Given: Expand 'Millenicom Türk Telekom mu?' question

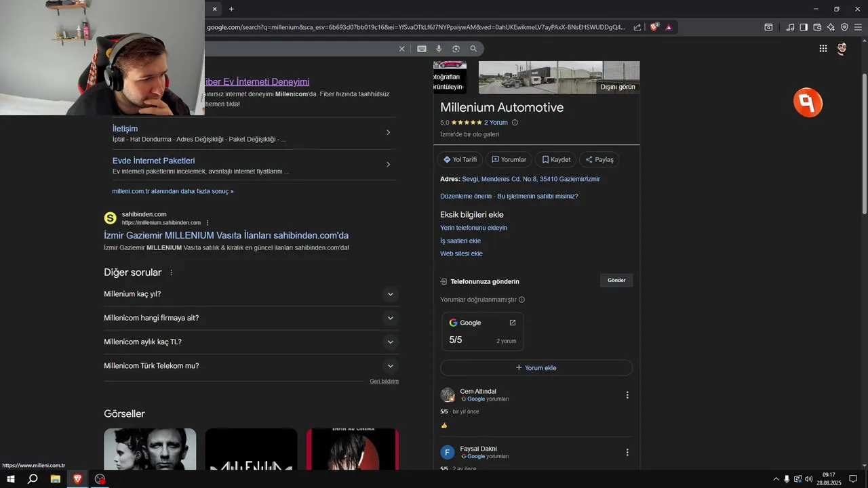Looking at the screenshot, I should (x=251, y=366).
